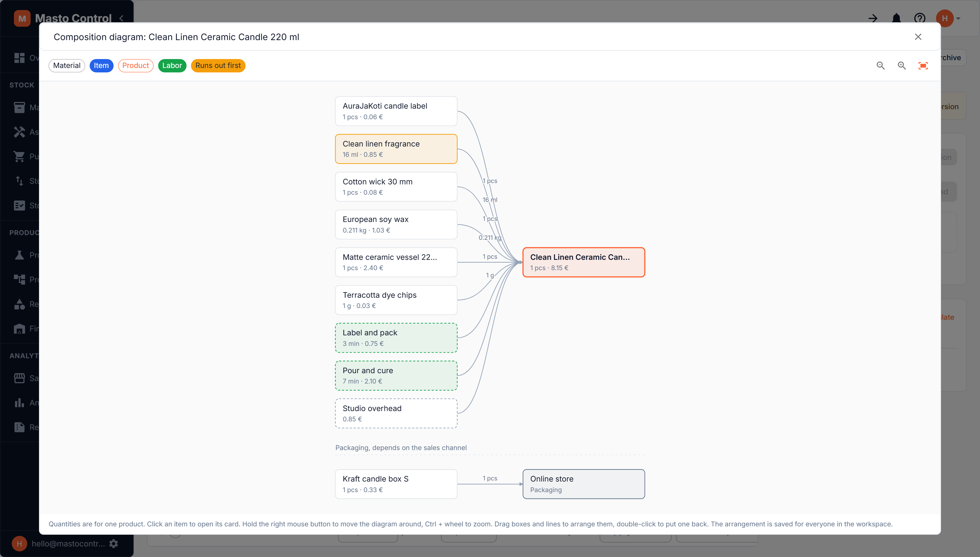
Task: Toggle the Runs out first chip
Action: click(x=218, y=65)
